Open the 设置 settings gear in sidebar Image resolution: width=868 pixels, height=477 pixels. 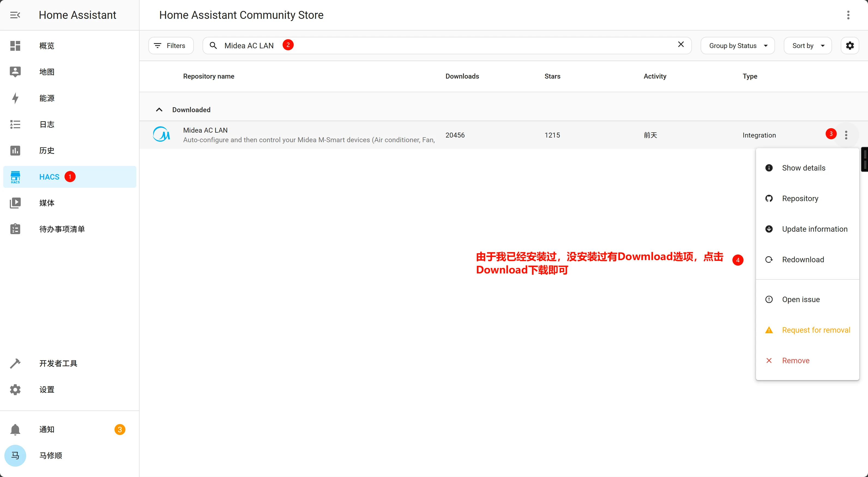click(x=15, y=390)
